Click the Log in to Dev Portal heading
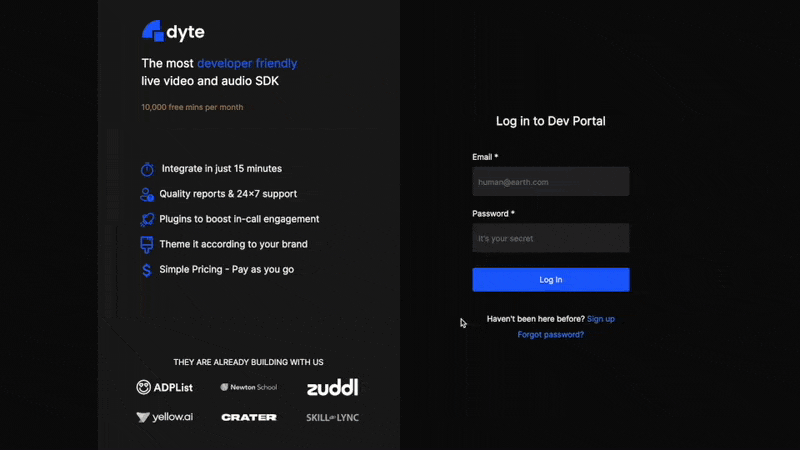The height and width of the screenshot is (450, 800). pyautogui.click(x=550, y=121)
